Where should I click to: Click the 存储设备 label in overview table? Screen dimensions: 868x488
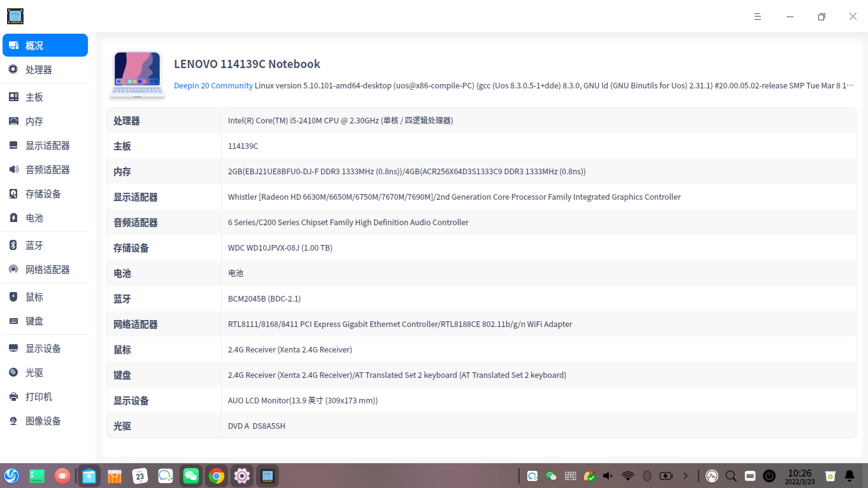(131, 247)
